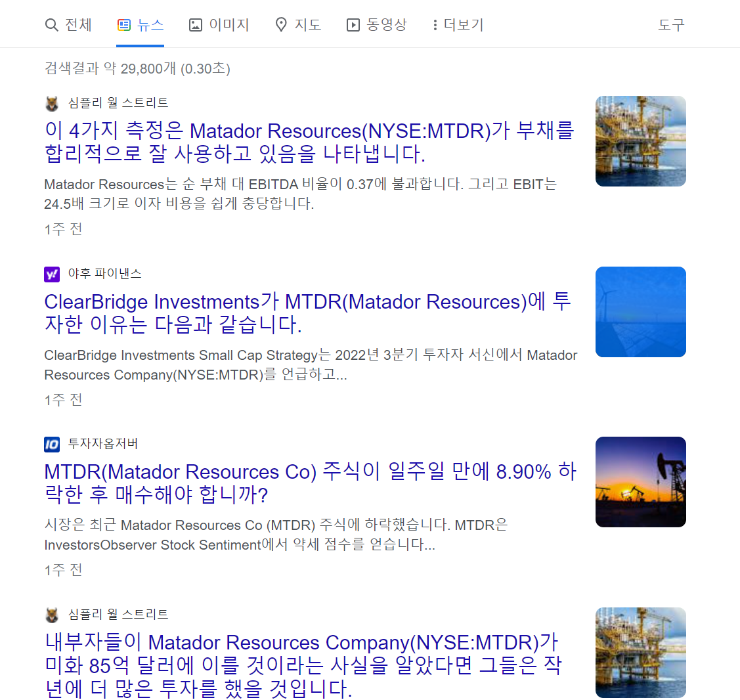Click 1주 전 timestamp under ClearBridge snippet

point(63,401)
